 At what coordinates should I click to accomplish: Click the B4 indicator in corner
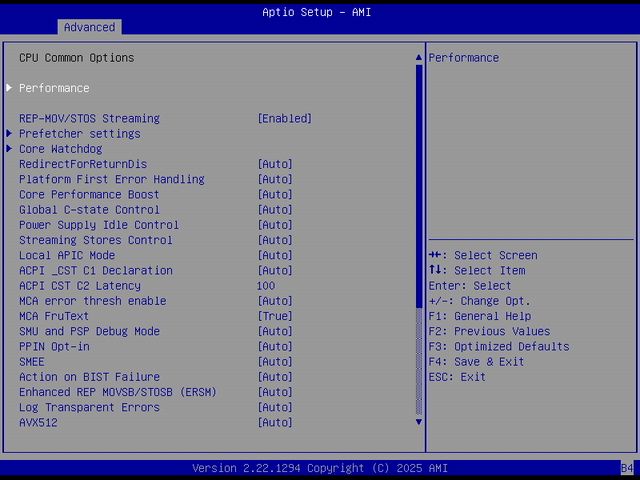click(627, 468)
